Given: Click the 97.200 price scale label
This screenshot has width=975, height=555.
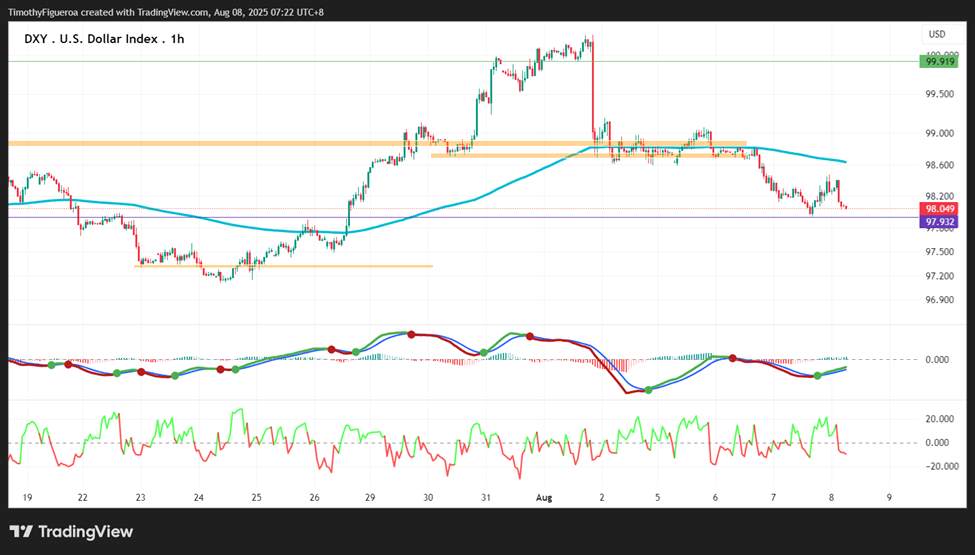Looking at the screenshot, I should (x=940, y=276).
